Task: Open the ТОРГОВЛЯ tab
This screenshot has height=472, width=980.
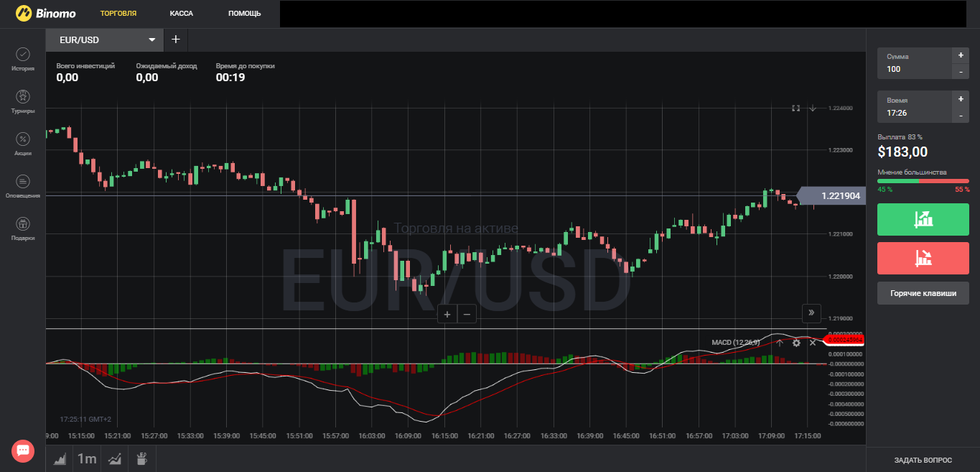Action: [118, 14]
